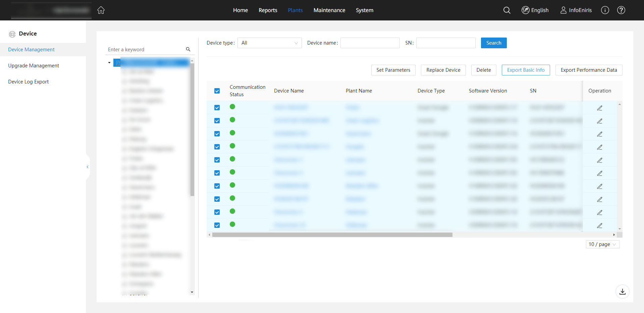Toggle the select-all header checkbox

pyautogui.click(x=217, y=91)
